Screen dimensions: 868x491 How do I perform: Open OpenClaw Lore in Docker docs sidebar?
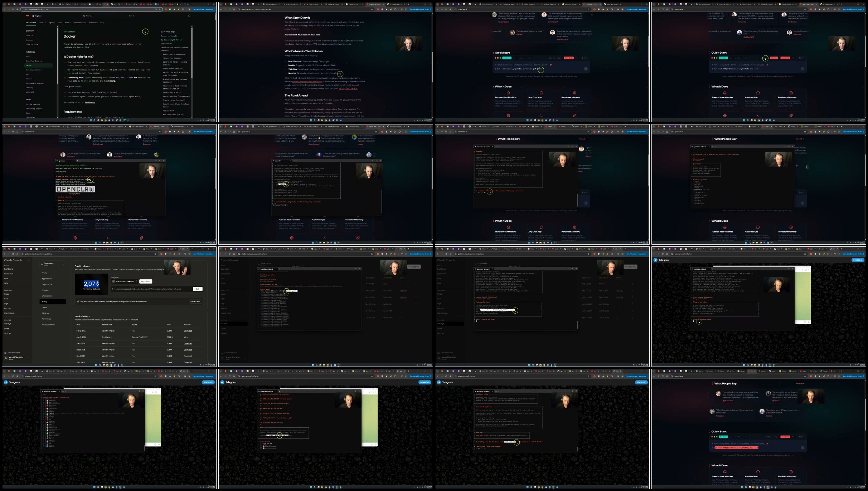click(32, 44)
